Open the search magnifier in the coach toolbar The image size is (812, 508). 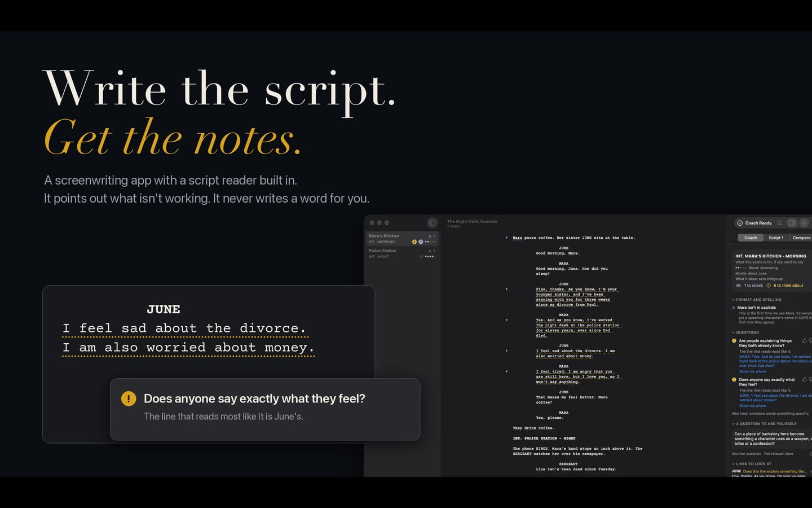coord(780,223)
